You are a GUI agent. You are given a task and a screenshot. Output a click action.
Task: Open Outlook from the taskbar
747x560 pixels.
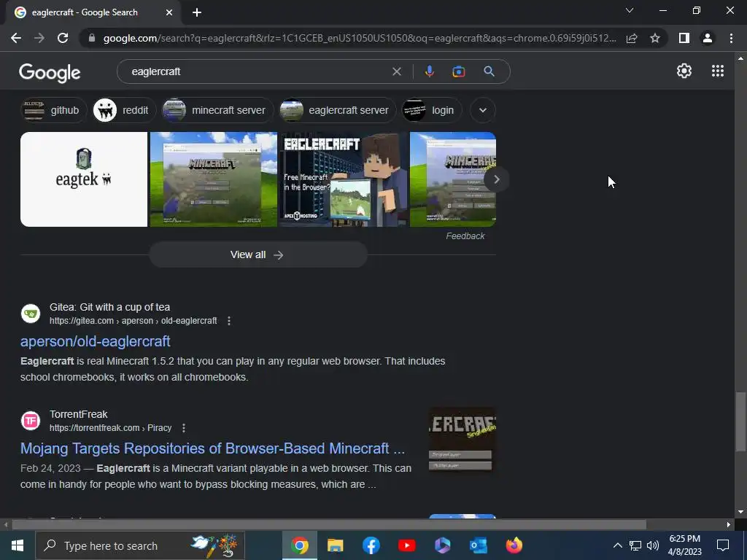(x=479, y=545)
